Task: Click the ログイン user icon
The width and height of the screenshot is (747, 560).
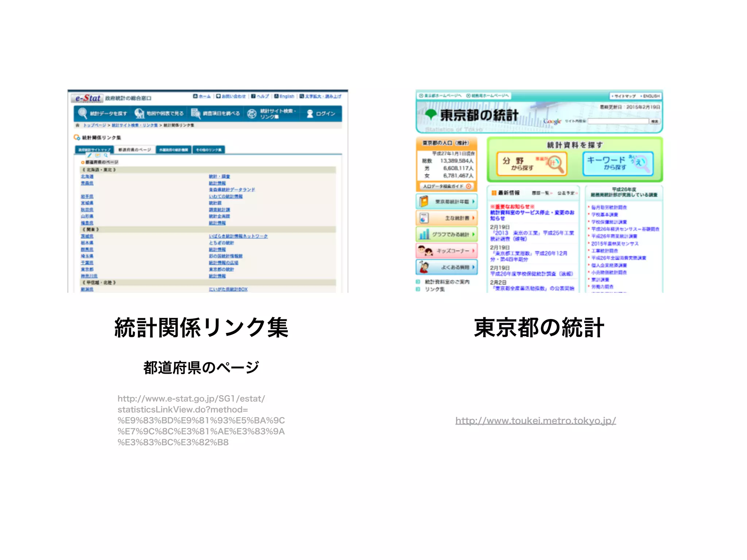Action: point(310,113)
